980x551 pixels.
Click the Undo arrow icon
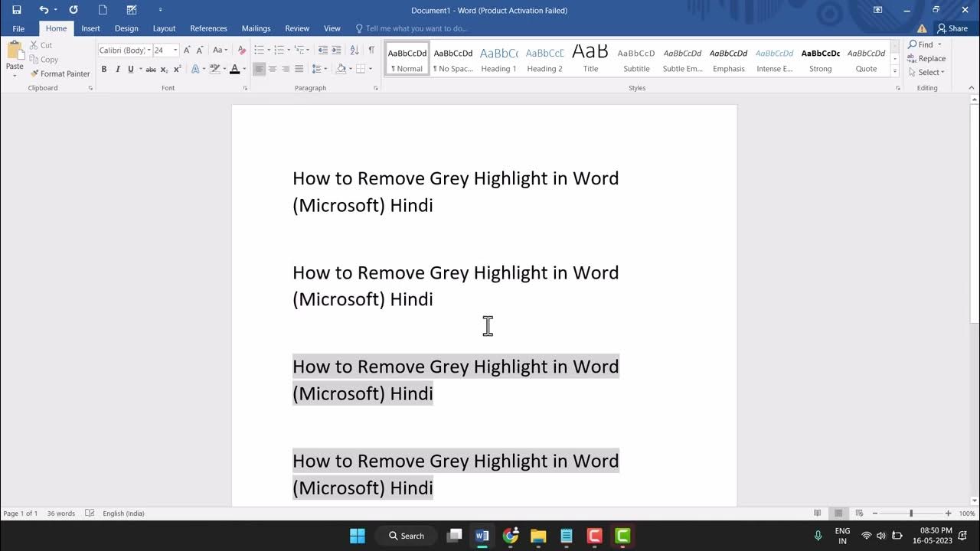point(44,10)
